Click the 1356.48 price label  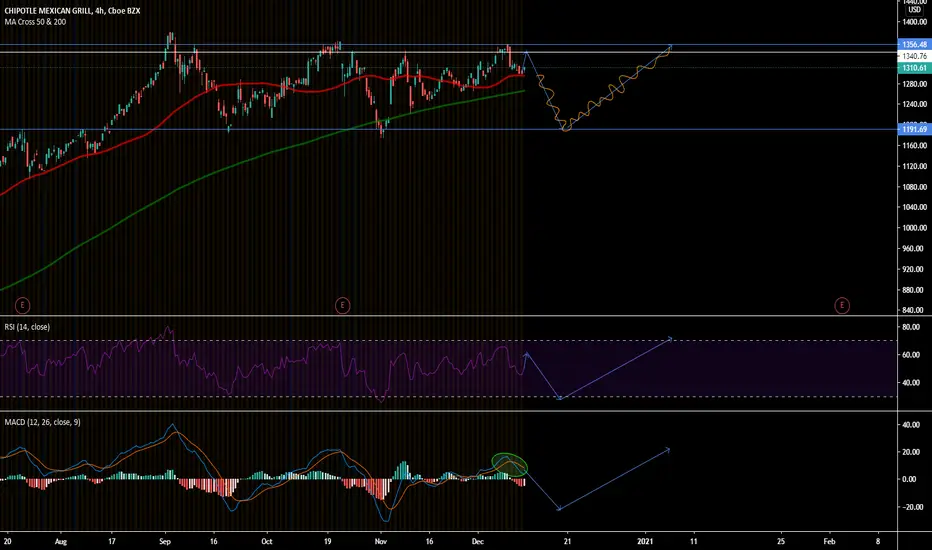[914, 45]
